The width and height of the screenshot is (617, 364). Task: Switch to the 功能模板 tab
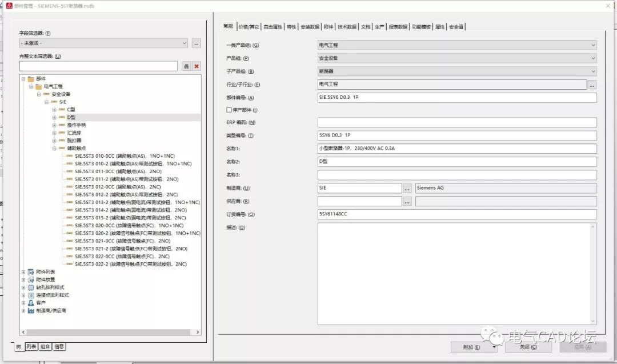coord(421,27)
